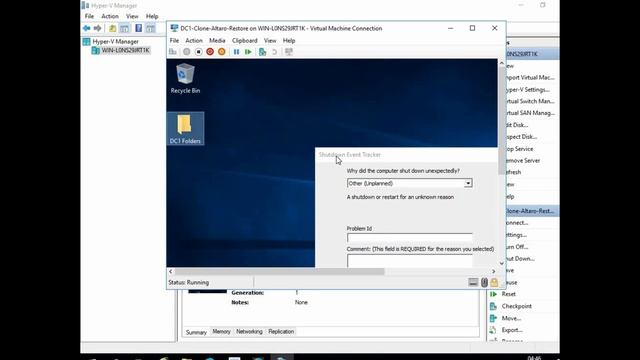Click the padlock icon in VM status bar

(494, 282)
